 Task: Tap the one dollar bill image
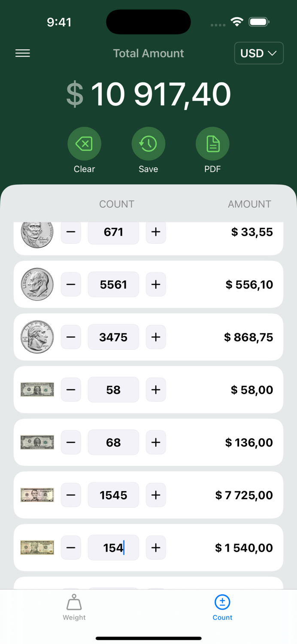point(37,389)
